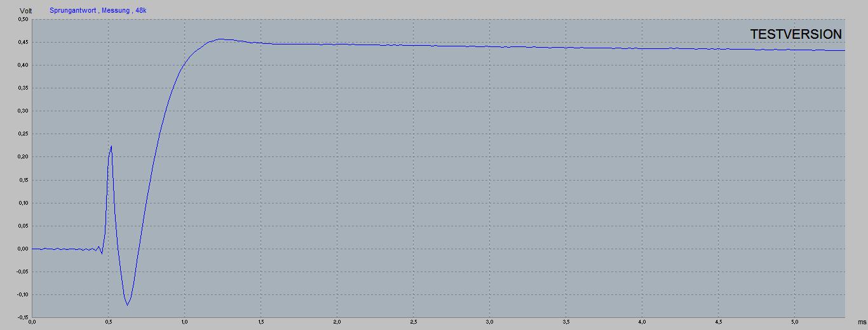Screen dimensions: 868x330
Task: Click the negative dip minimum of the curve
Action: tap(127, 305)
